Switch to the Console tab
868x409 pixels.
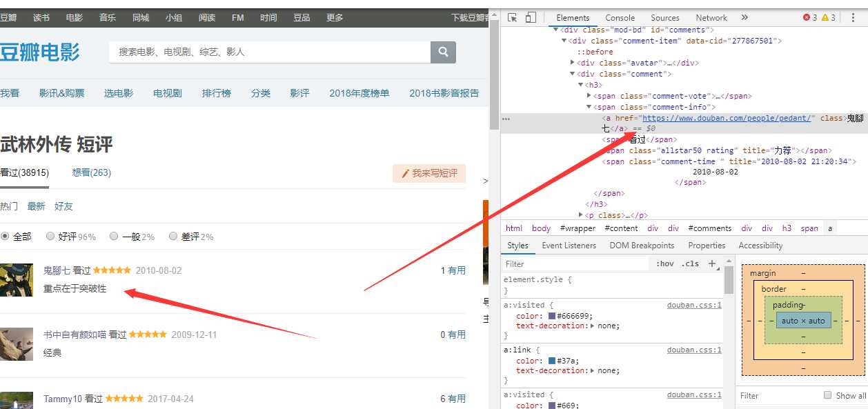620,18
